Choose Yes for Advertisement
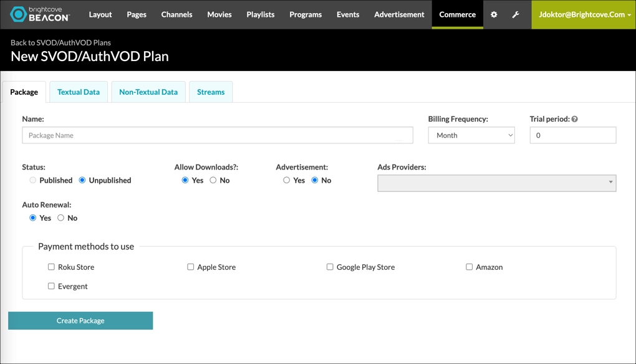The height and width of the screenshot is (364, 636). 286,180
